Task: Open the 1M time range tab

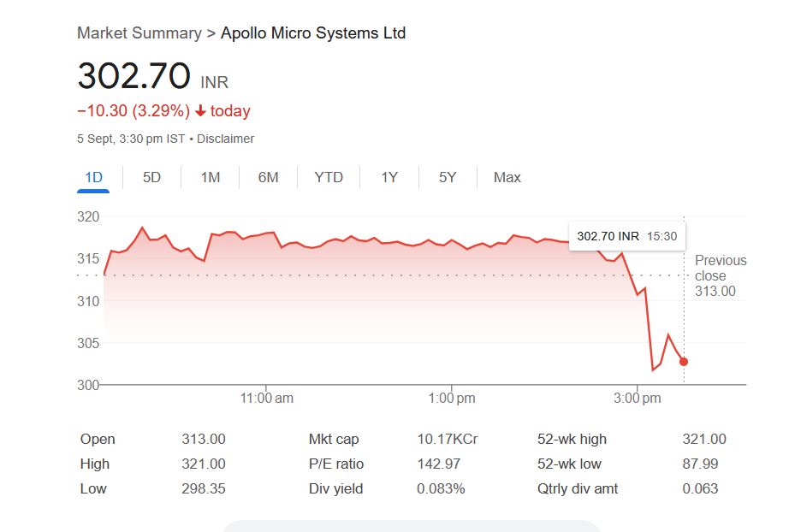Action: [211, 177]
